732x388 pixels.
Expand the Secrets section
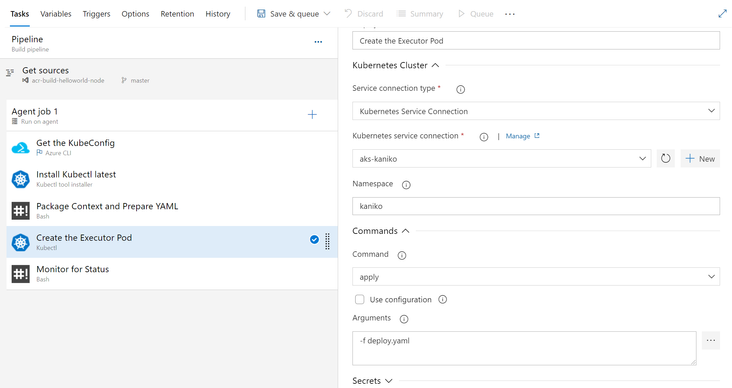pyautogui.click(x=372, y=381)
